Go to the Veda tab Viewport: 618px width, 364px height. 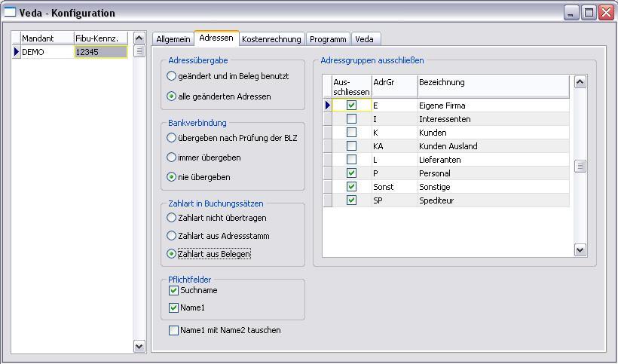pos(364,39)
